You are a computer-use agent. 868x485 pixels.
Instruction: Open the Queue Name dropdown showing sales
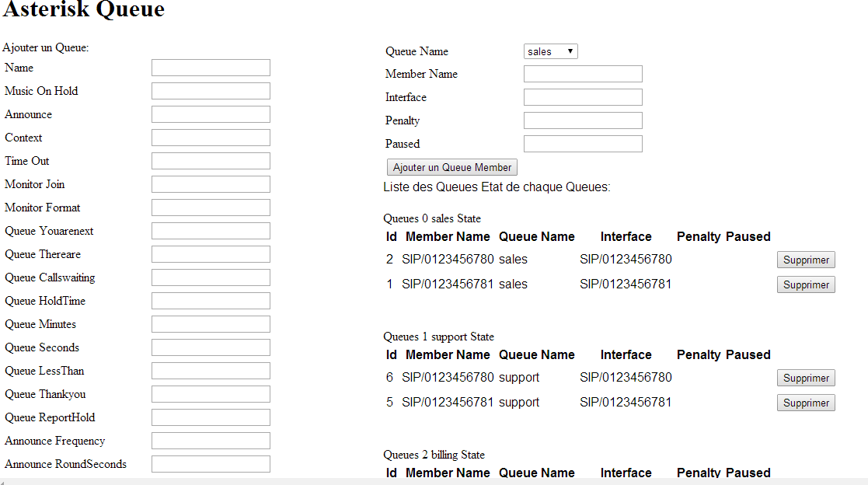tap(550, 51)
